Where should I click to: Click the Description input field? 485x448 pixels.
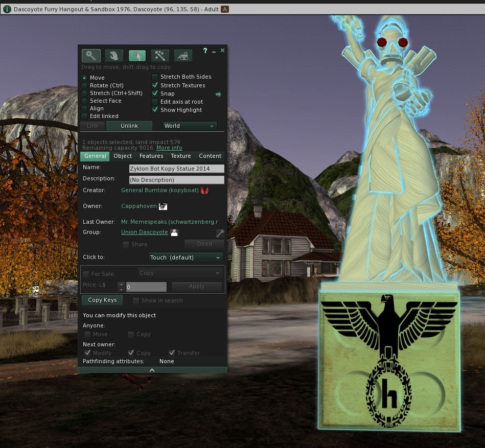click(x=177, y=180)
